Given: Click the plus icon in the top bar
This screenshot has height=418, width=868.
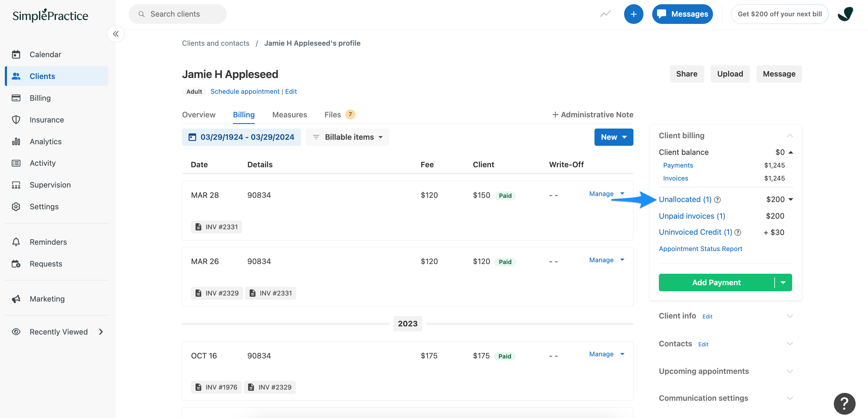Looking at the screenshot, I should [634, 14].
